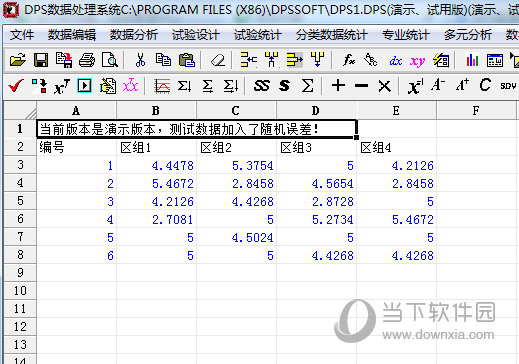Click the normal curve chart icon
519x364 pixels.
[162, 86]
